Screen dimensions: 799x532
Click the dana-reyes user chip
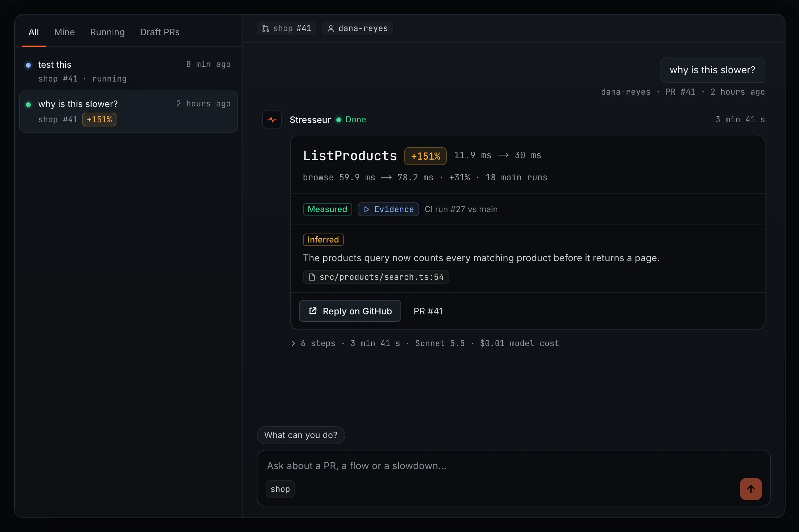tap(357, 28)
